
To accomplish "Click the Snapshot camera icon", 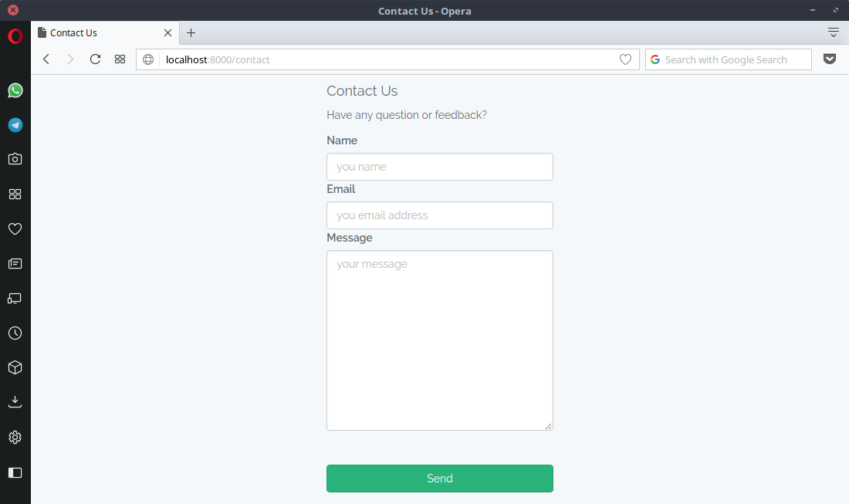I will [x=15, y=159].
